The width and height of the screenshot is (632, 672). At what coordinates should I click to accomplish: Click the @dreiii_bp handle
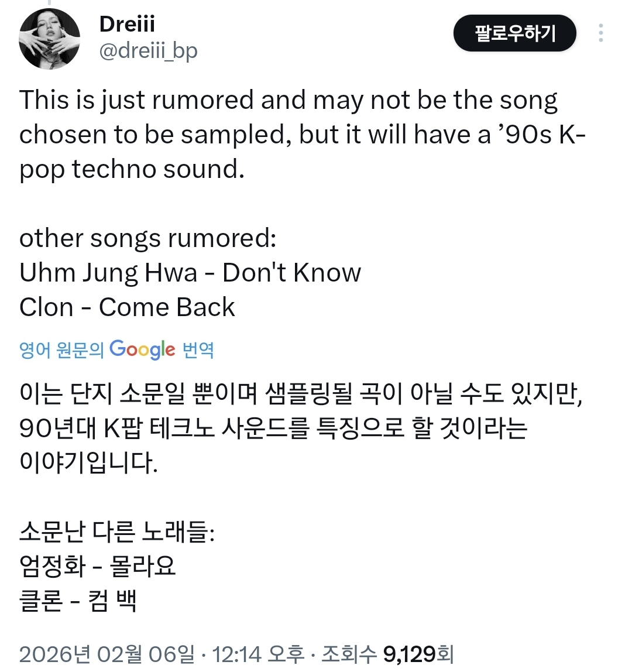pyautogui.click(x=149, y=52)
